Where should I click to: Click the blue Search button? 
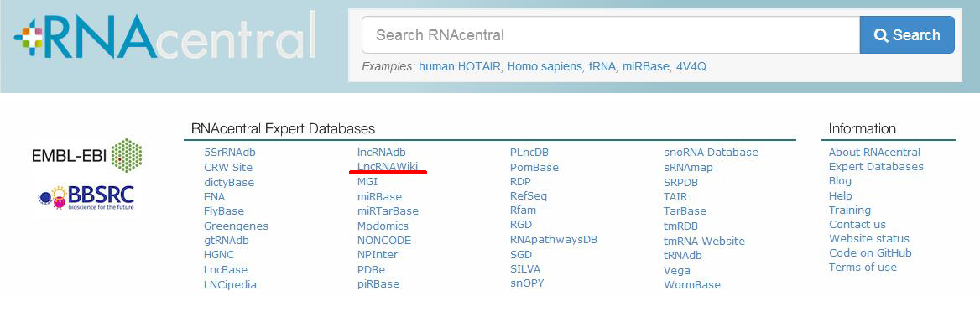[x=907, y=35]
